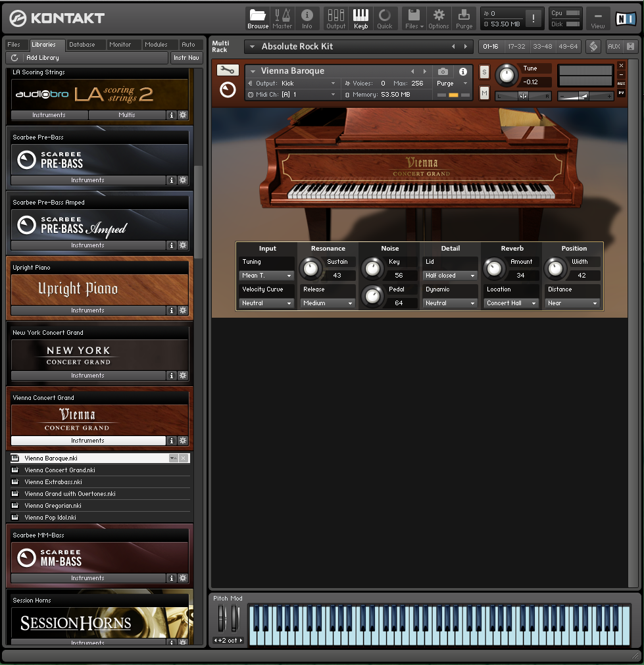644x665 pixels.
Task: Switch to the Monitor tab
Action: click(120, 45)
